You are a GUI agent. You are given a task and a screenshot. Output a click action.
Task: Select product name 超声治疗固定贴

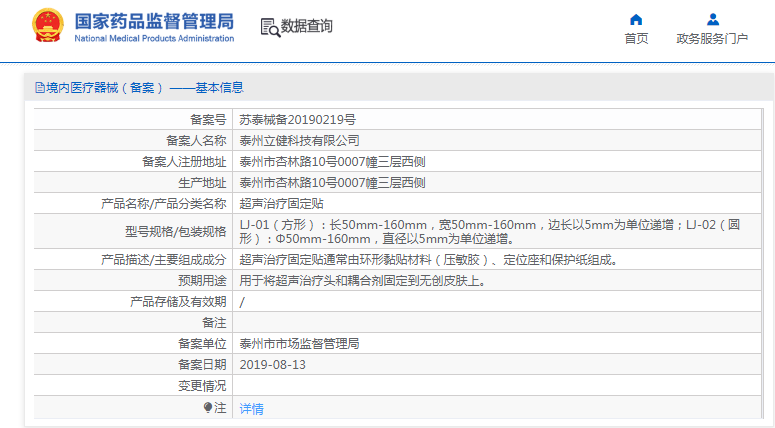(x=282, y=204)
